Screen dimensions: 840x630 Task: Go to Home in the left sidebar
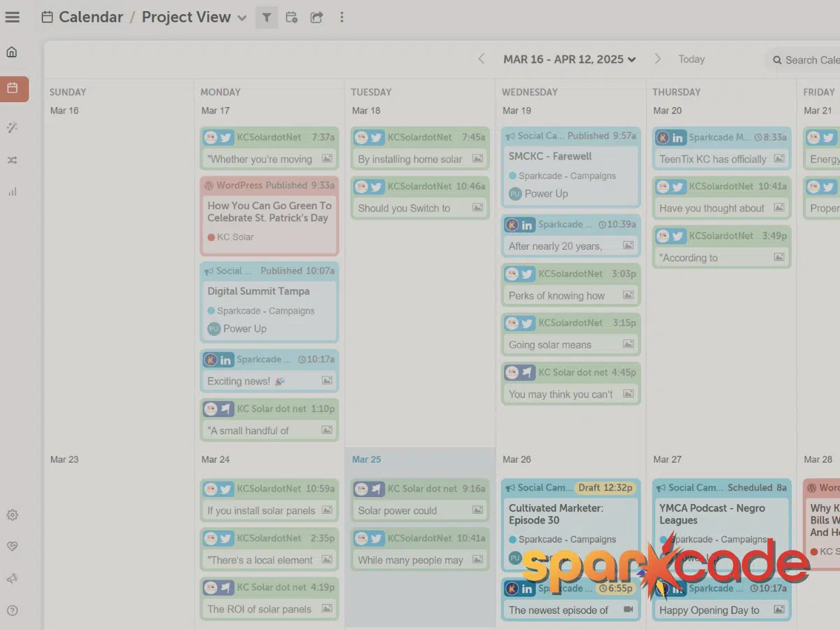click(x=12, y=52)
